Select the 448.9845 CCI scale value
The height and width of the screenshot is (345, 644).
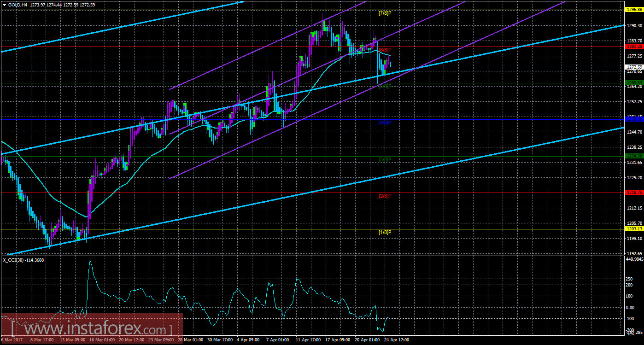click(634, 259)
